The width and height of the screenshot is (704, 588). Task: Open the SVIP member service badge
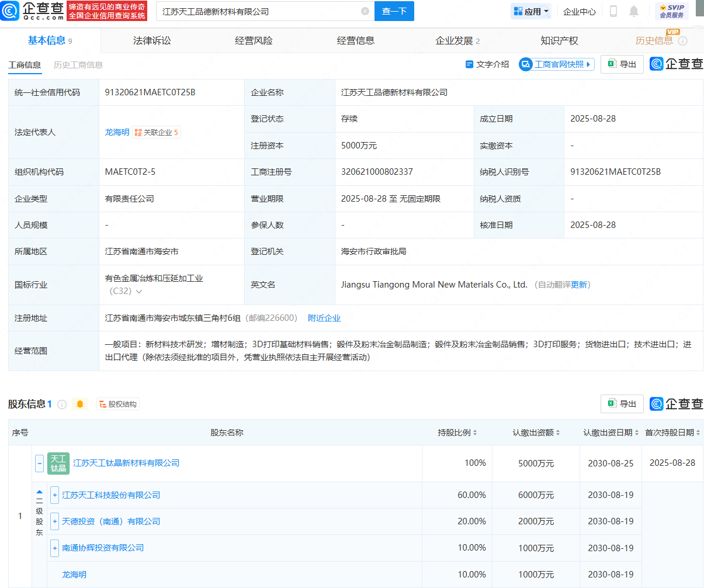click(x=672, y=11)
